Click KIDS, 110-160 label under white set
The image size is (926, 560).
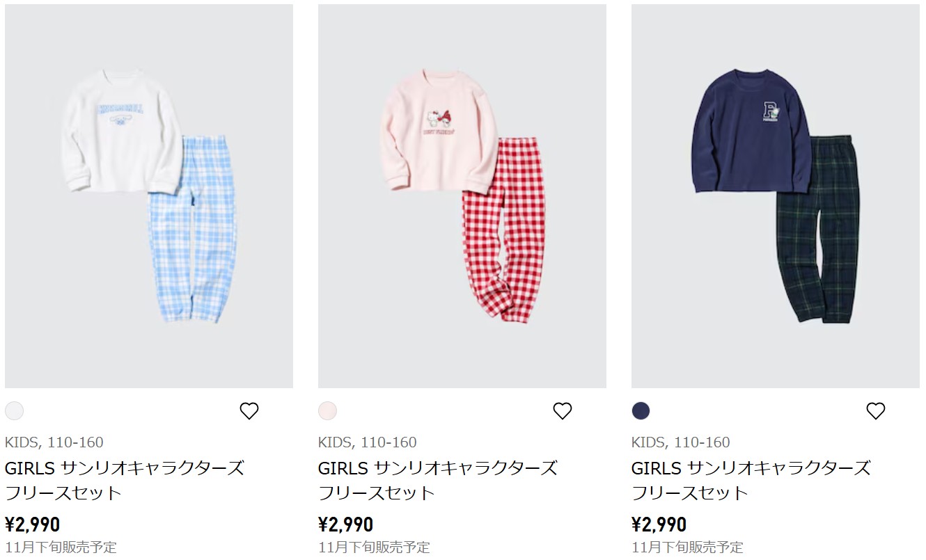click(x=54, y=442)
